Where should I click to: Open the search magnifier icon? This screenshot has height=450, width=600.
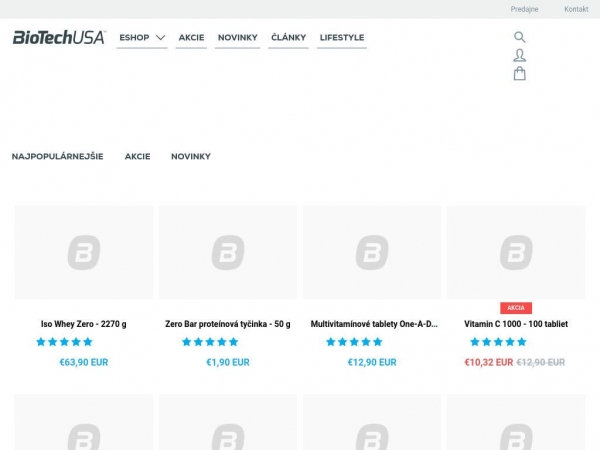pos(519,37)
